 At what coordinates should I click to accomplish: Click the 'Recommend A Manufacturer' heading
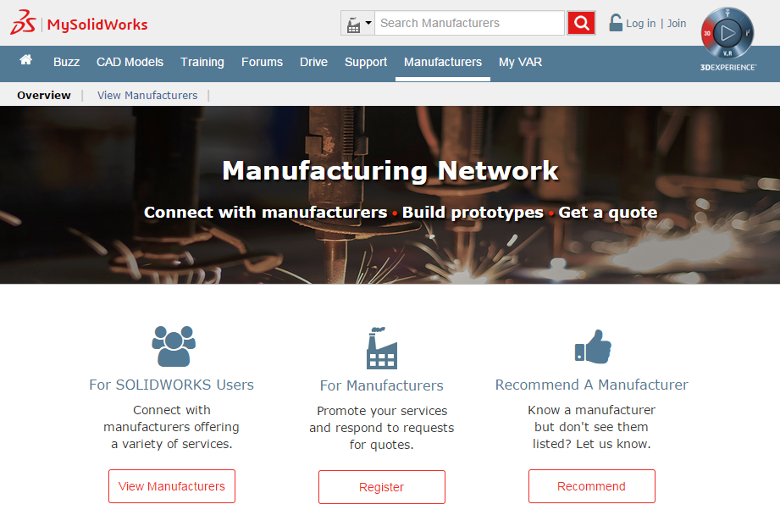pyautogui.click(x=591, y=385)
